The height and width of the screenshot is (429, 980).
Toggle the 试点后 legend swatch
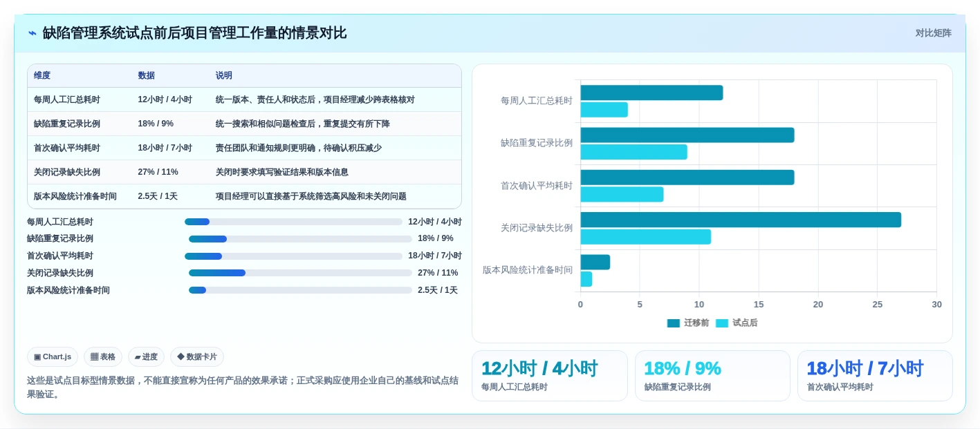pyautogui.click(x=722, y=323)
